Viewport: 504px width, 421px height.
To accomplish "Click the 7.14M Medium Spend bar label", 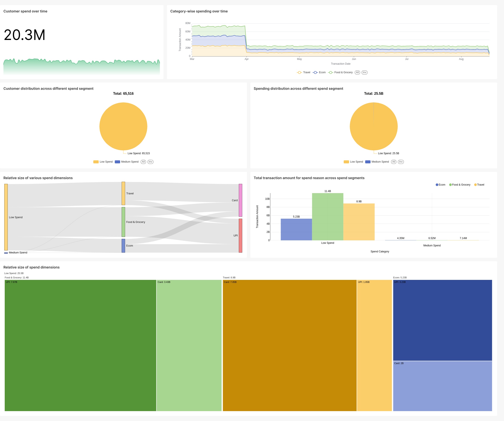I will pos(463,238).
